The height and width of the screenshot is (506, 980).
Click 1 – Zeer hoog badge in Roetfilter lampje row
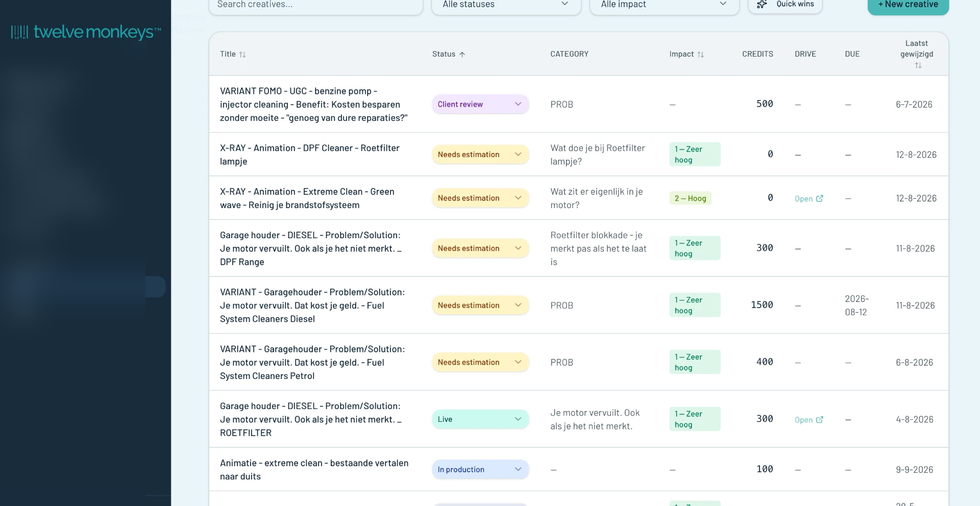click(695, 155)
